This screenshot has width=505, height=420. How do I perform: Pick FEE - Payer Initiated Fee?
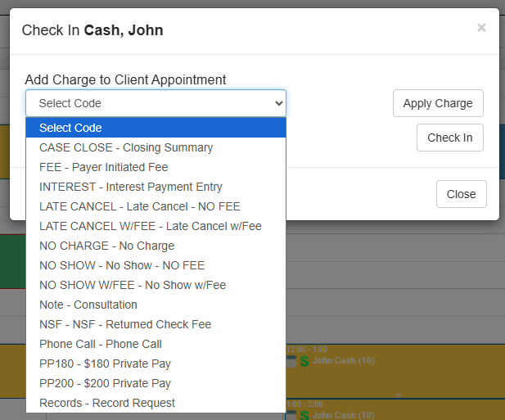click(x=103, y=167)
